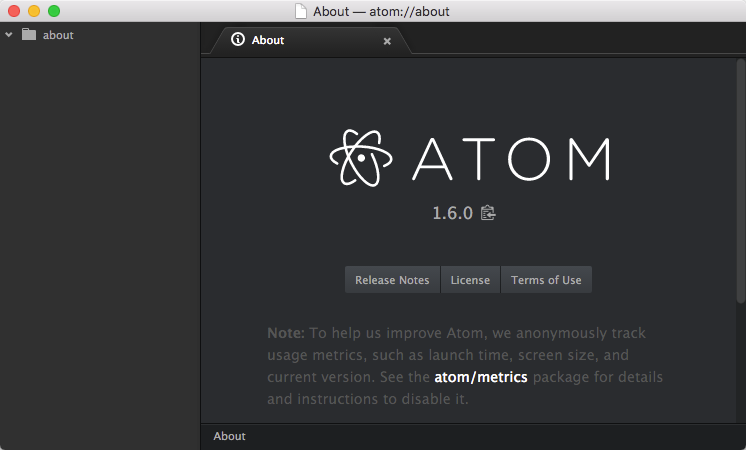Collapse the about folder chevron

pos(9,35)
